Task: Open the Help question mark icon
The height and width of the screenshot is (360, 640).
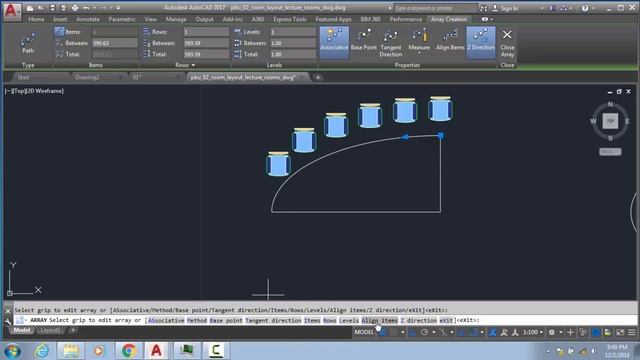Action: 585,8
